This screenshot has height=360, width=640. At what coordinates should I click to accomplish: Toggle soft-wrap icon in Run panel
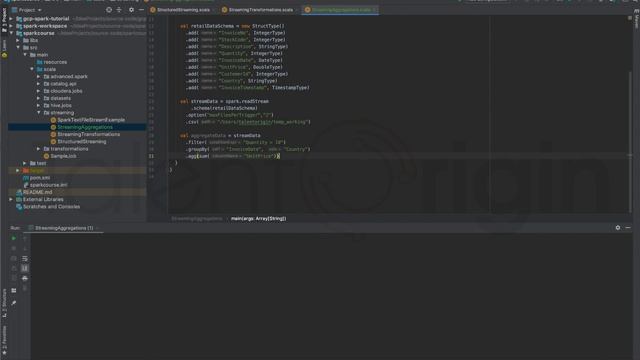[25, 258]
